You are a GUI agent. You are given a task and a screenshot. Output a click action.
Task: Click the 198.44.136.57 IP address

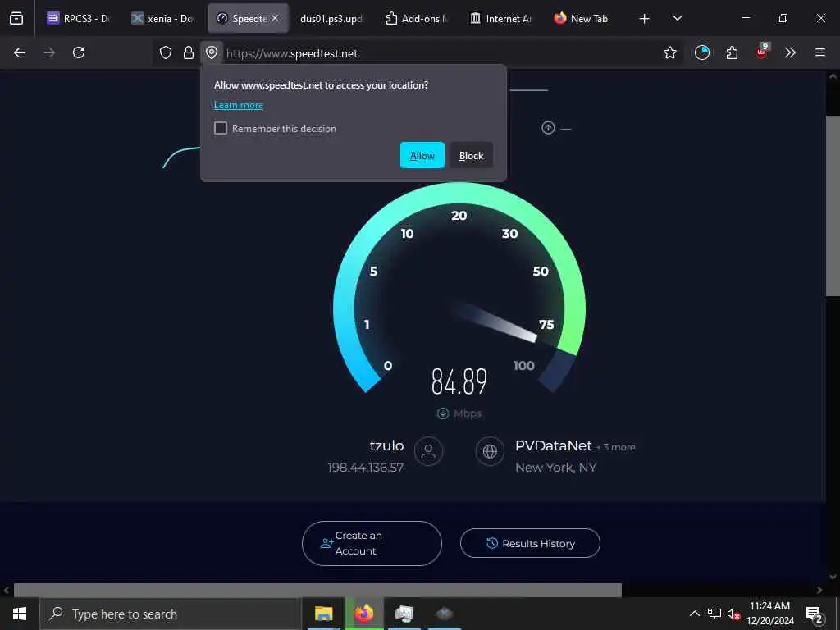[x=365, y=468]
